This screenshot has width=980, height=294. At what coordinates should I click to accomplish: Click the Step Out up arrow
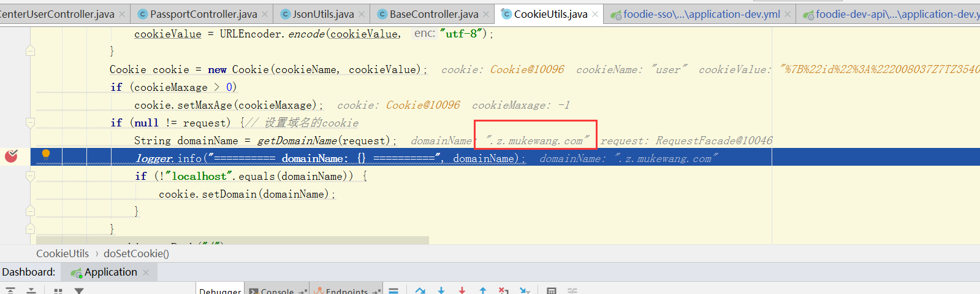click(483, 290)
